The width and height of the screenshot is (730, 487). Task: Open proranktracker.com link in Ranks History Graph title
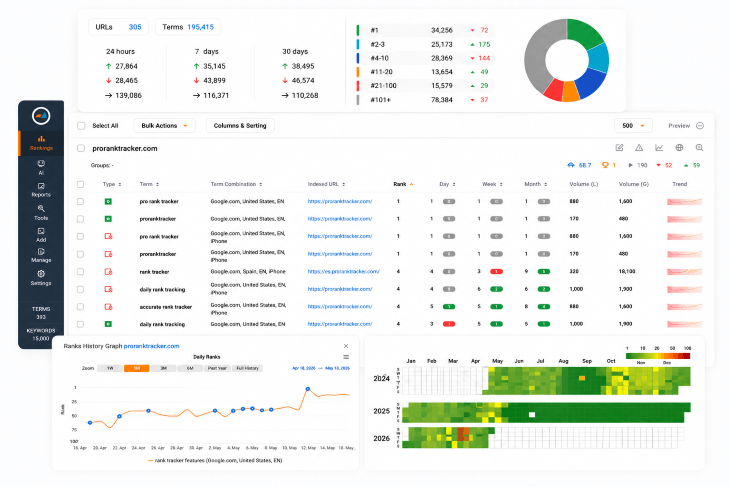151,346
